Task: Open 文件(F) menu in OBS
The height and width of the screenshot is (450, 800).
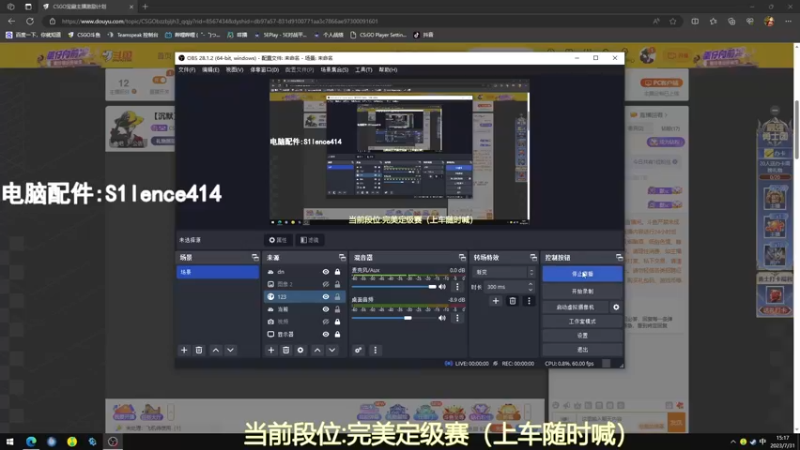Action: tap(187, 69)
